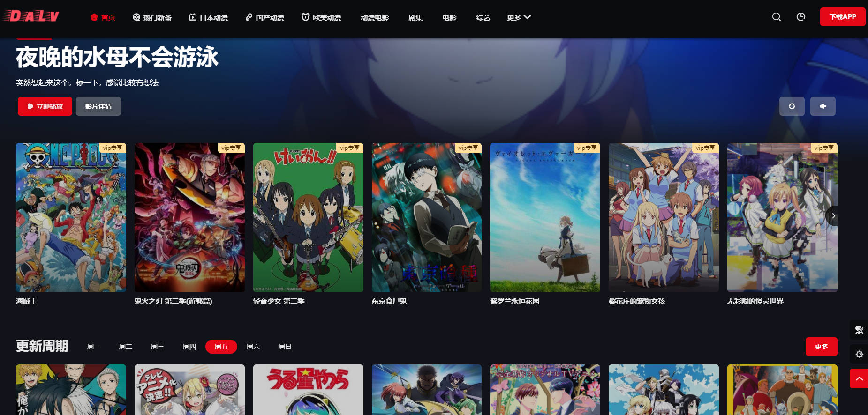868x415 pixels.
Task: Open the 轻音少女 第二季 poster thumbnail
Action: click(308, 217)
